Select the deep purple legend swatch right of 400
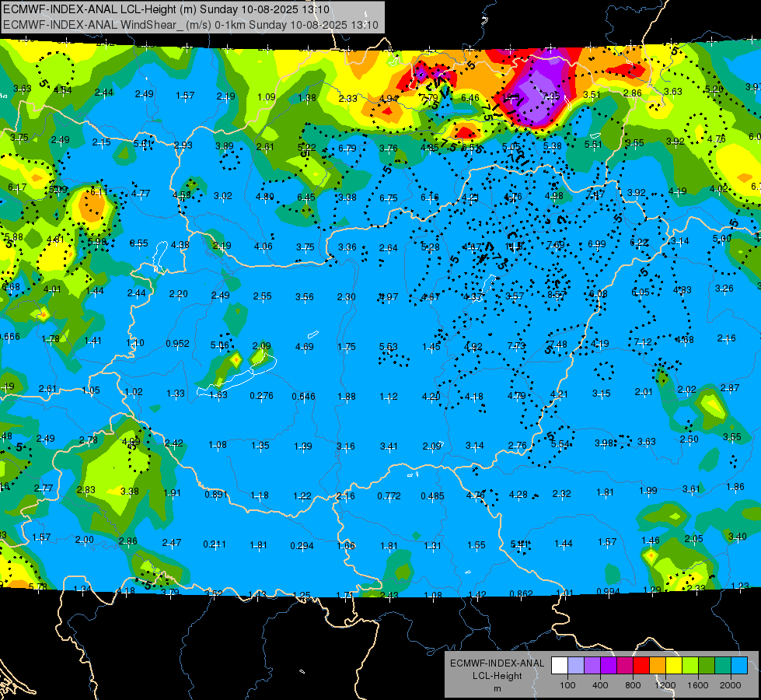This screenshot has width=761, height=700. pos(609,666)
